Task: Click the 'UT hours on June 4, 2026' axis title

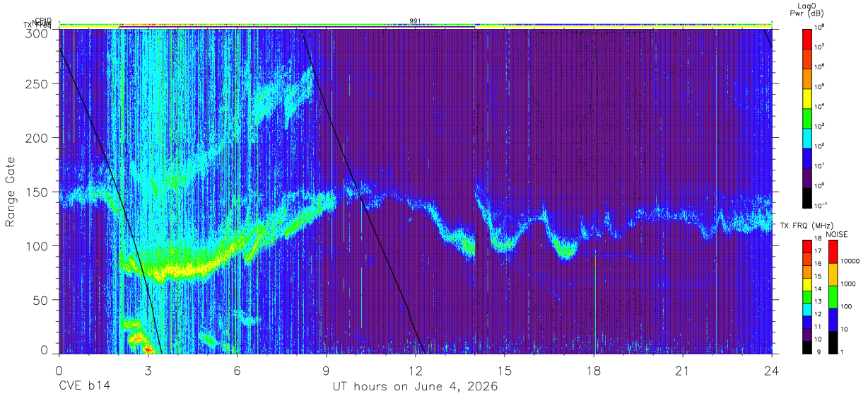Action: click(x=416, y=388)
